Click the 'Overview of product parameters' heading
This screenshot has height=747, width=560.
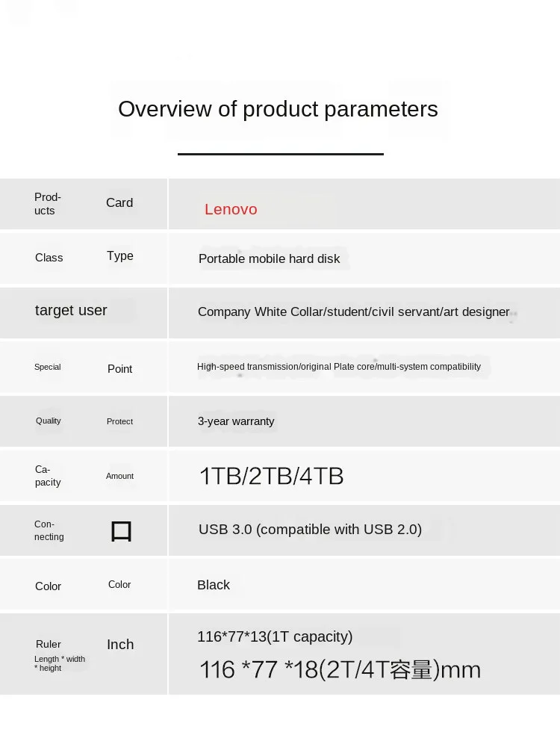coord(278,109)
